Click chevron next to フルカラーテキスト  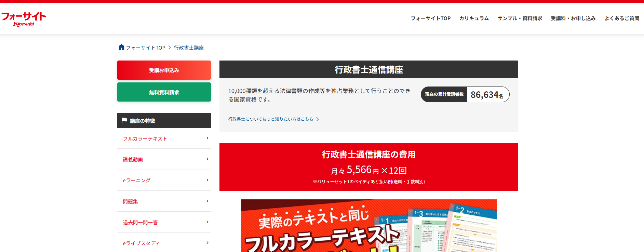click(207, 138)
